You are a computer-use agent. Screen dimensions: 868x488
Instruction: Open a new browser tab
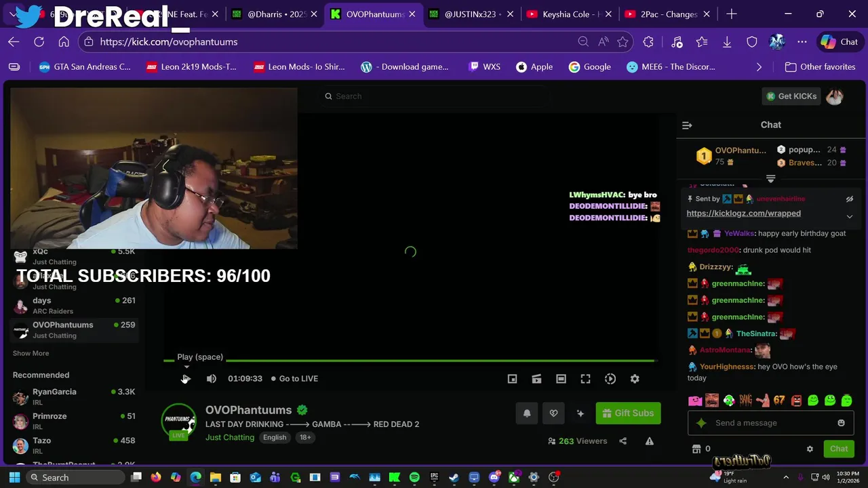732,14
